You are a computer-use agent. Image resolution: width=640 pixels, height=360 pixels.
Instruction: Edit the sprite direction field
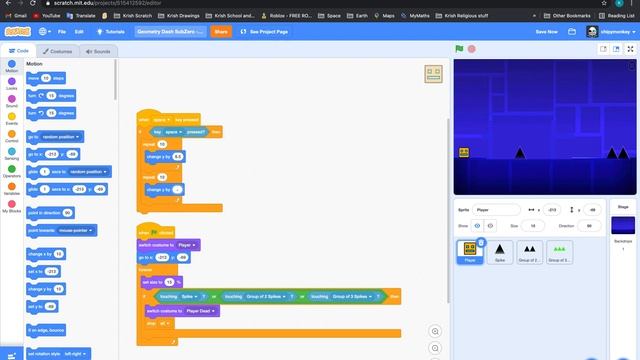tap(589, 226)
